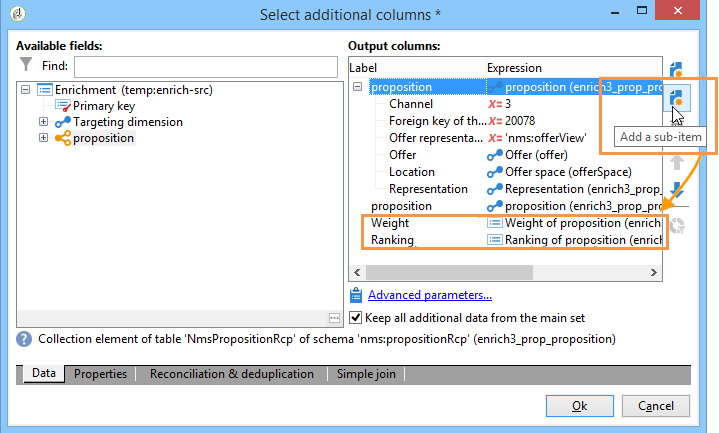Click inside the Find search field
This screenshot has height=433, width=719.
[x=206, y=67]
